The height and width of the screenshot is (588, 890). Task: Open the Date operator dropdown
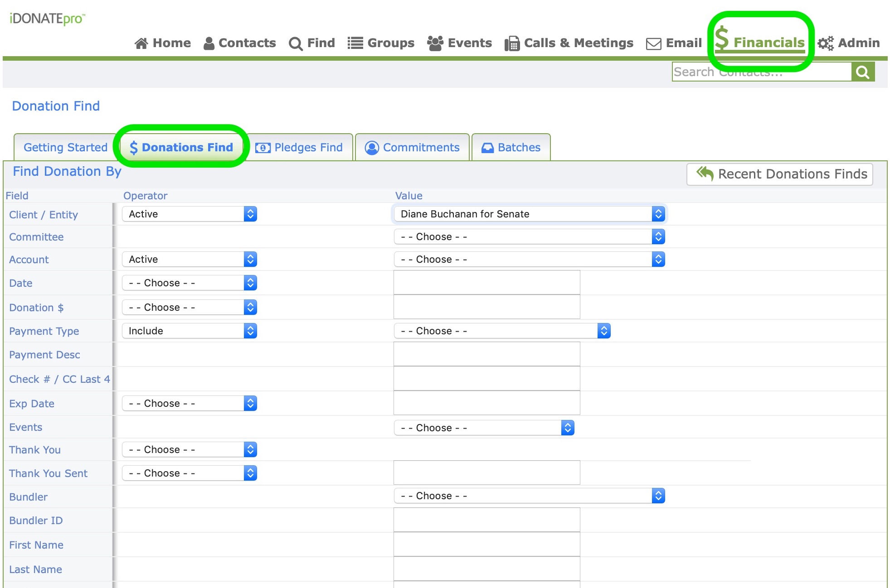(190, 283)
